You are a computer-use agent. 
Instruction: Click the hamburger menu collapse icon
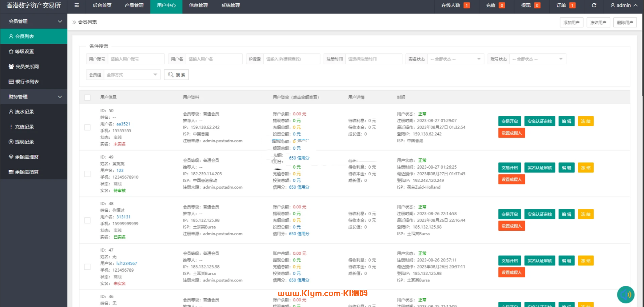[76, 5]
